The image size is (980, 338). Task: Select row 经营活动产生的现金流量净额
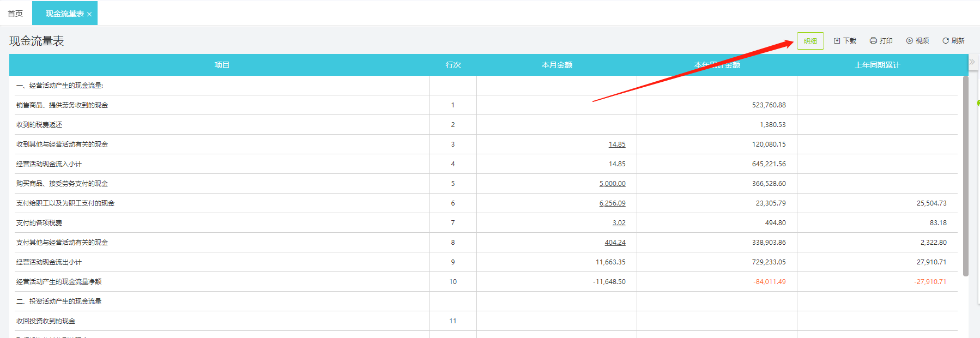[x=486, y=282]
